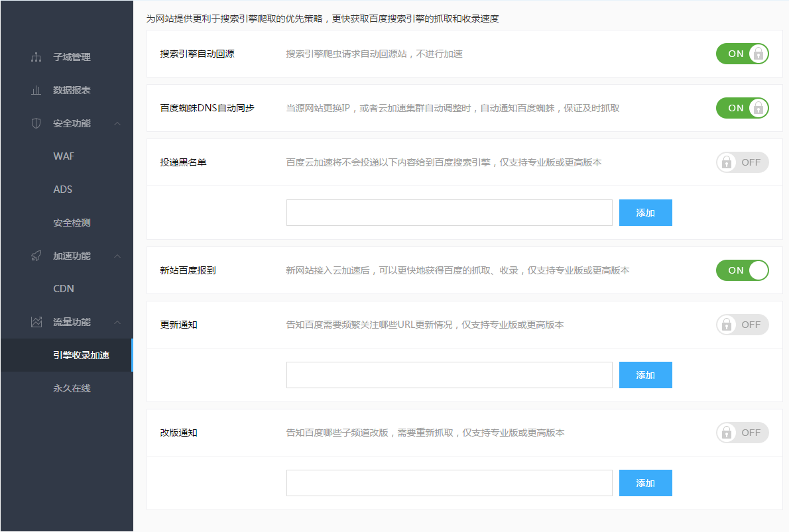Viewport: 789px width, 532px height.
Task: Click 添加 button under 投递黑名单
Action: 646,213
